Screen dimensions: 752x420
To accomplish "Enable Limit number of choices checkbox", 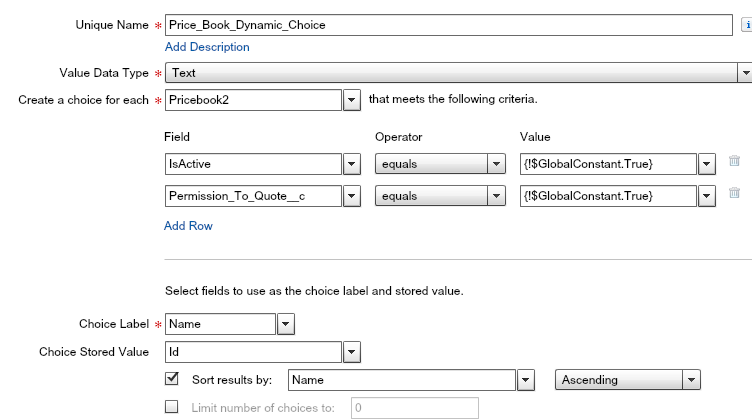I will click(x=172, y=407).
